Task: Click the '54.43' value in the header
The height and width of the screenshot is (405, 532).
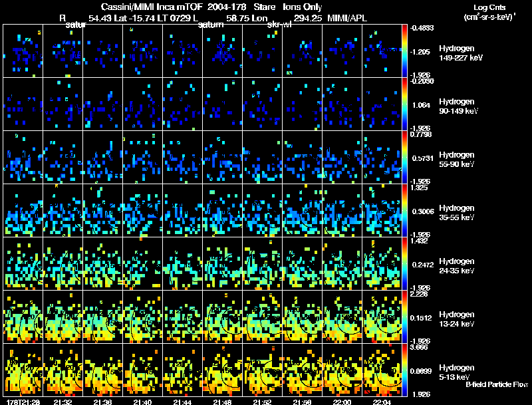Action: click(100, 18)
